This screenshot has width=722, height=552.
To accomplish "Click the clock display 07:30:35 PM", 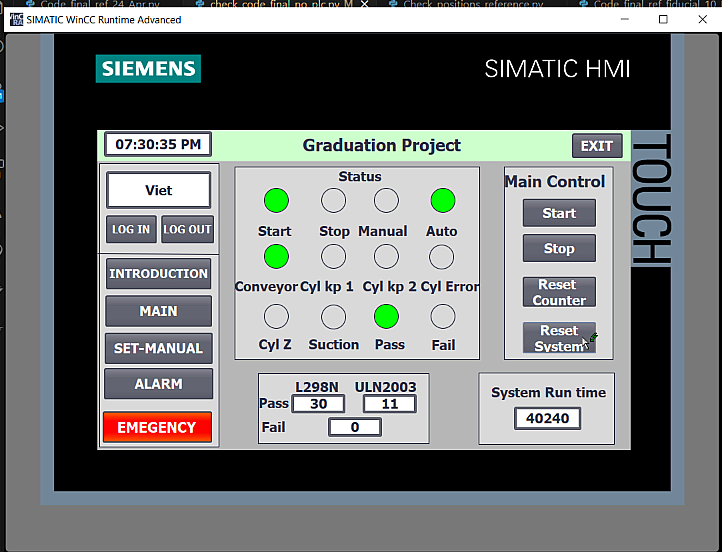I will click(158, 145).
